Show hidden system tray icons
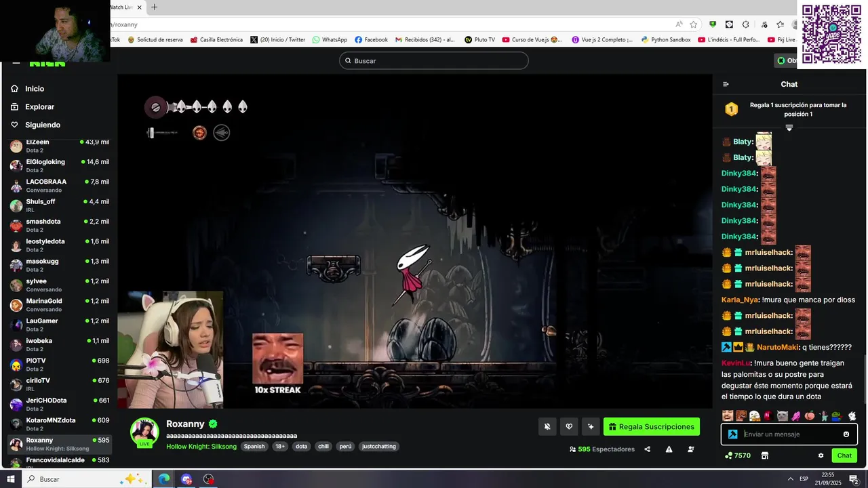Screen dimensions: 868x488 790,479
